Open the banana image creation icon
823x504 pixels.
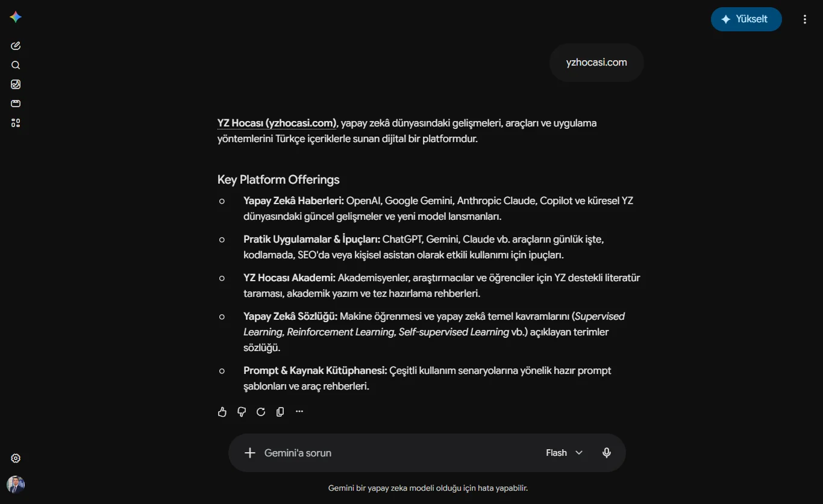[16, 84]
